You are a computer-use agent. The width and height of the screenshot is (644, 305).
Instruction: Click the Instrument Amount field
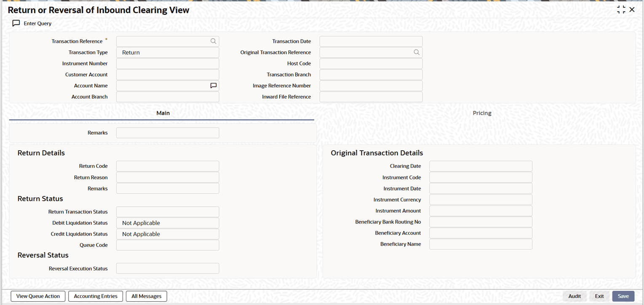(481, 211)
